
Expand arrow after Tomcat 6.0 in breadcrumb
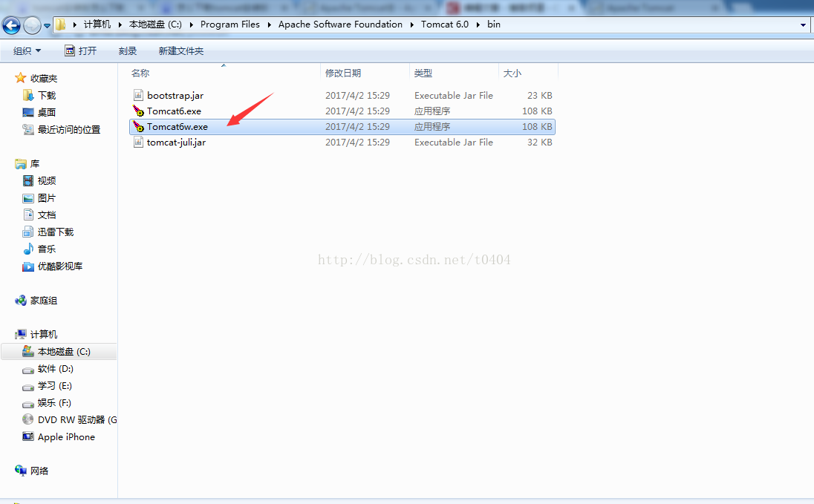click(x=478, y=24)
